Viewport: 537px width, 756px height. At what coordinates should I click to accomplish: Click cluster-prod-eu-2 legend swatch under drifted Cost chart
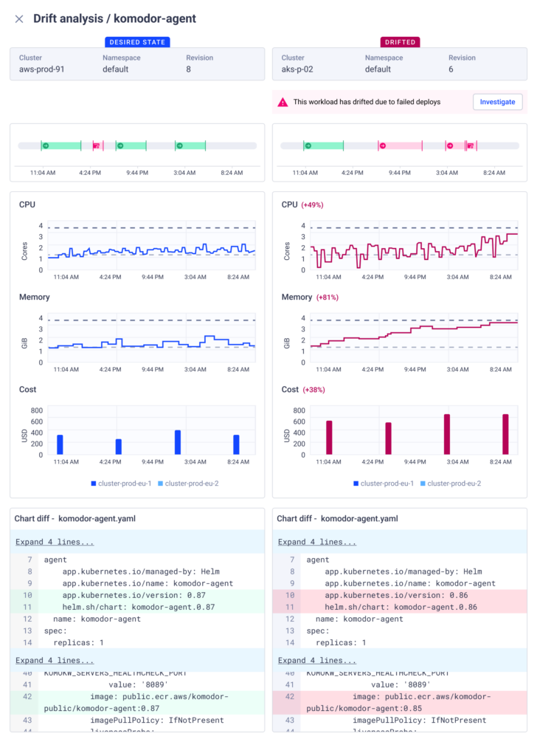[x=423, y=484]
